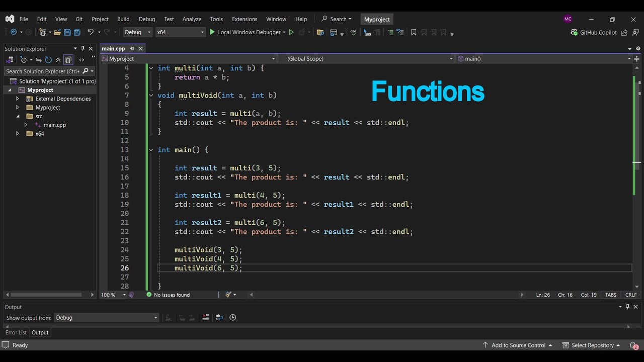Viewport: 644px width, 362px height.
Task: Open the Build menu
Action: pyautogui.click(x=123, y=19)
